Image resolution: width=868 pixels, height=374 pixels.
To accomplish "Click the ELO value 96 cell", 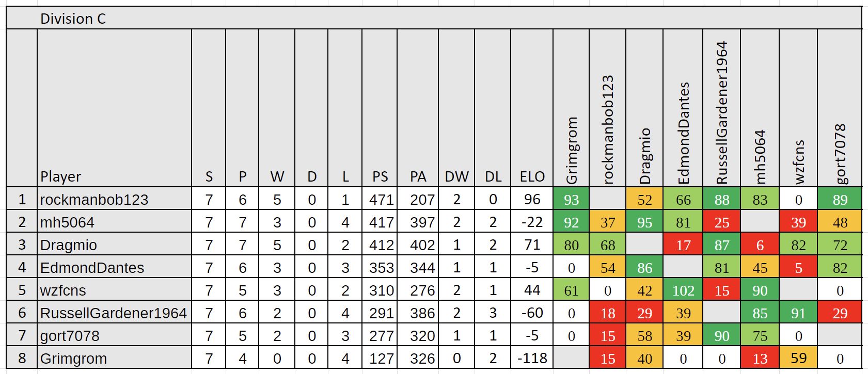I will click(x=532, y=200).
